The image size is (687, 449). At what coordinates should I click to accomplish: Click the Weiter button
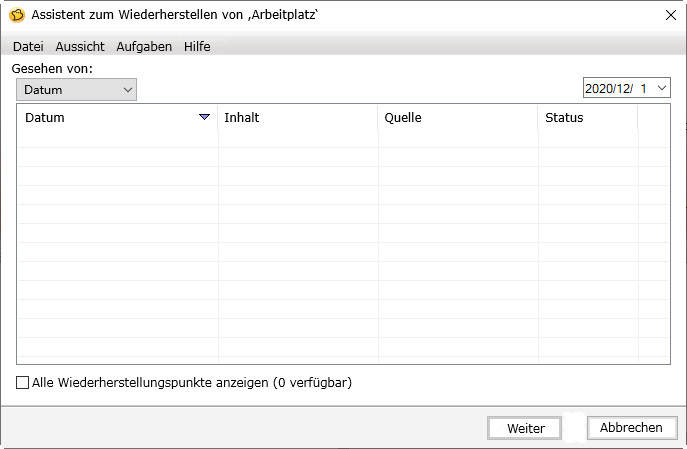pos(525,428)
